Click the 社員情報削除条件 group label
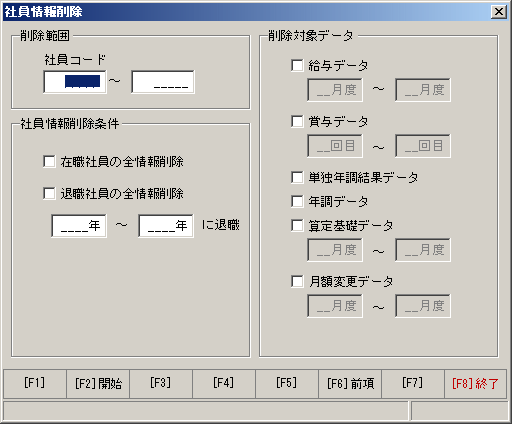Image resolution: width=512 pixels, height=424 pixels. click(x=70, y=124)
